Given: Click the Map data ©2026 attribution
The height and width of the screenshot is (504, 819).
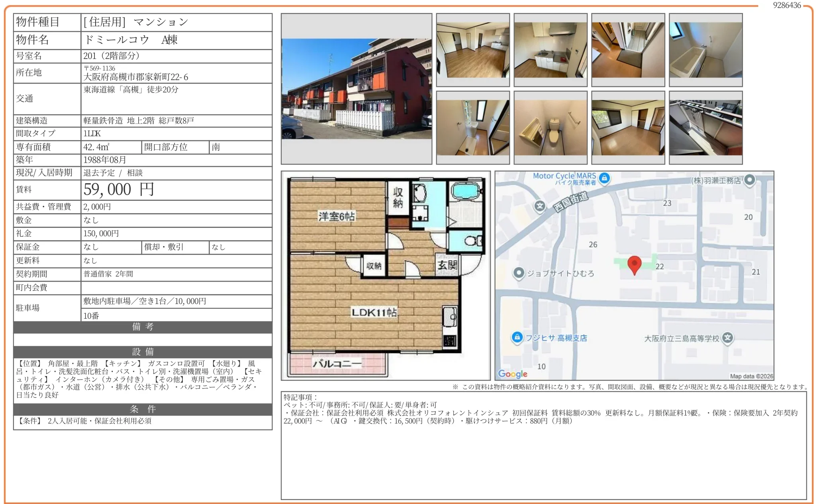Looking at the screenshot, I should [x=751, y=376].
